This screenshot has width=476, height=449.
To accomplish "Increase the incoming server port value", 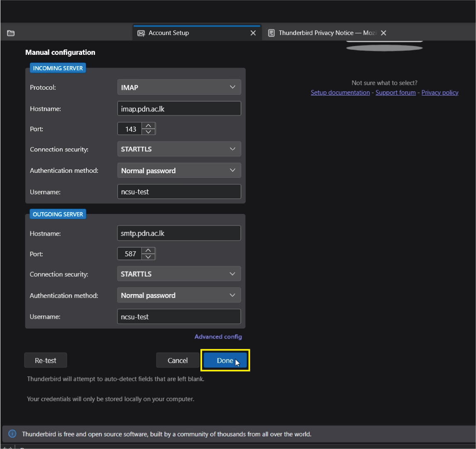I will click(x=149, y=125).
